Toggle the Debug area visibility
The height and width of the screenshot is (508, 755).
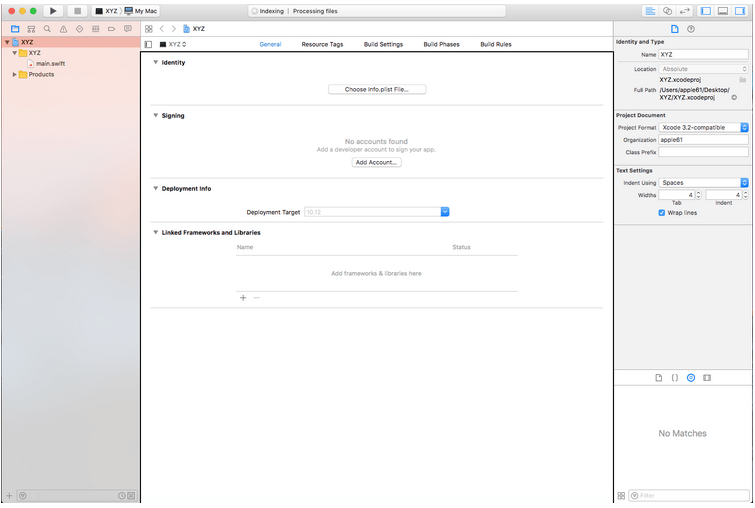coord(723,11)
